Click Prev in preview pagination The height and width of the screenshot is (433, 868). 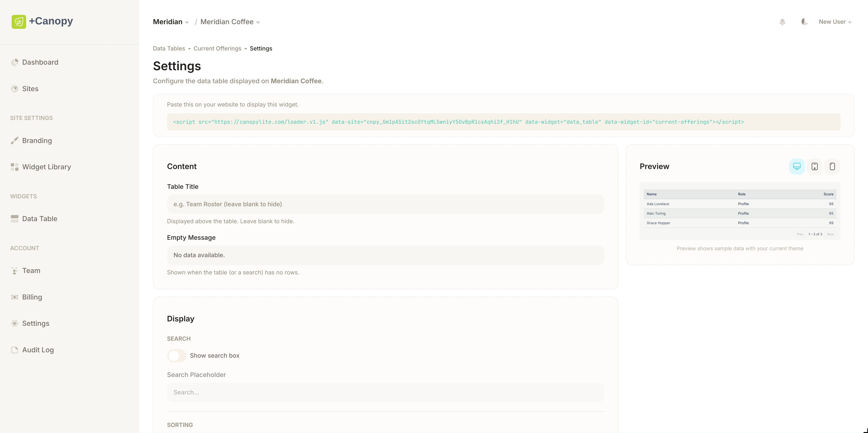pyautogui.click(x=800, y=234)
